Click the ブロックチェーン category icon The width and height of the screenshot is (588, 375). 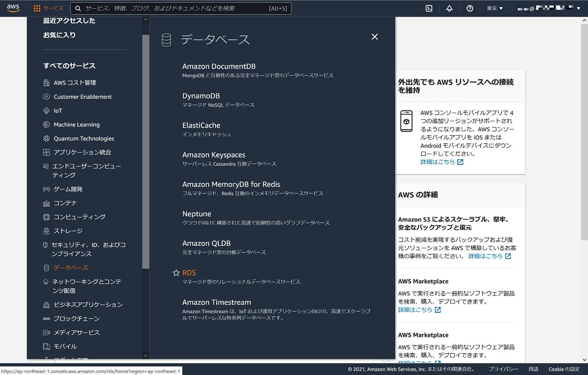tap(46, 318)
